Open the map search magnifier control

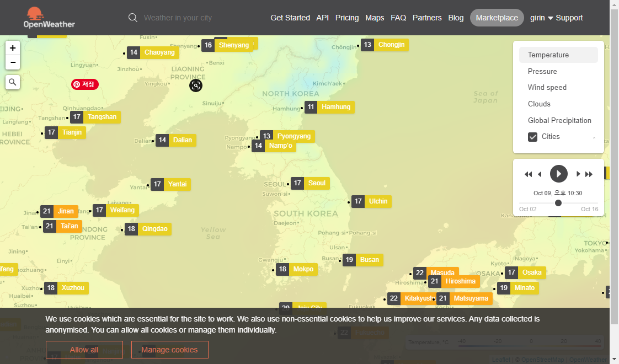coord(13,82)
